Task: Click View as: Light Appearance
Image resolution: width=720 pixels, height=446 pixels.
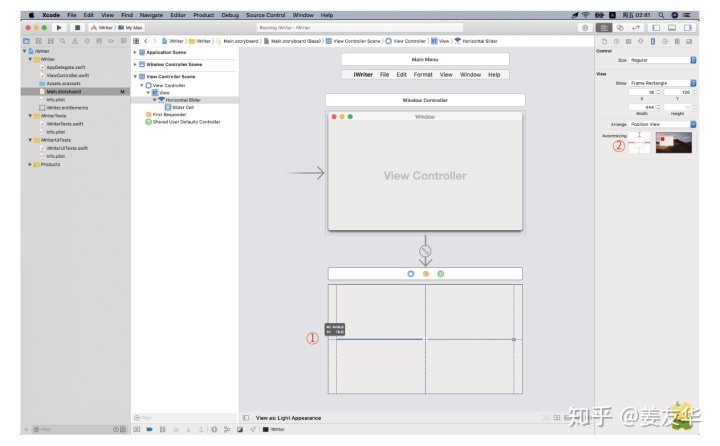Action: coord(288,418)
